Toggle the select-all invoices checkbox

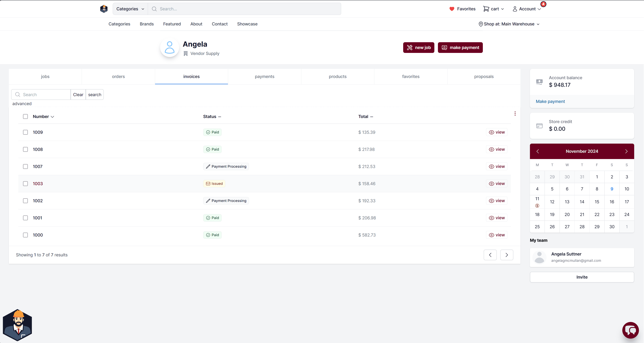click(x=25, y=117)
